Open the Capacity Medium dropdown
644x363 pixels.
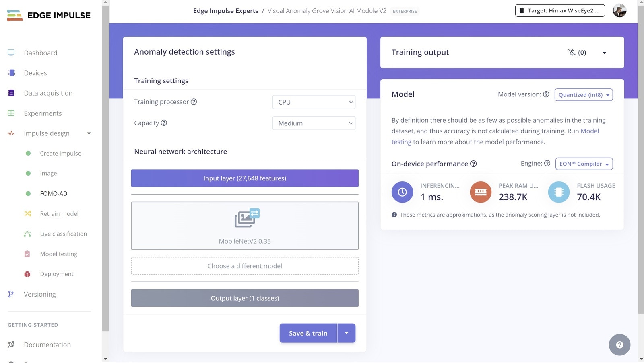[314, 123]
